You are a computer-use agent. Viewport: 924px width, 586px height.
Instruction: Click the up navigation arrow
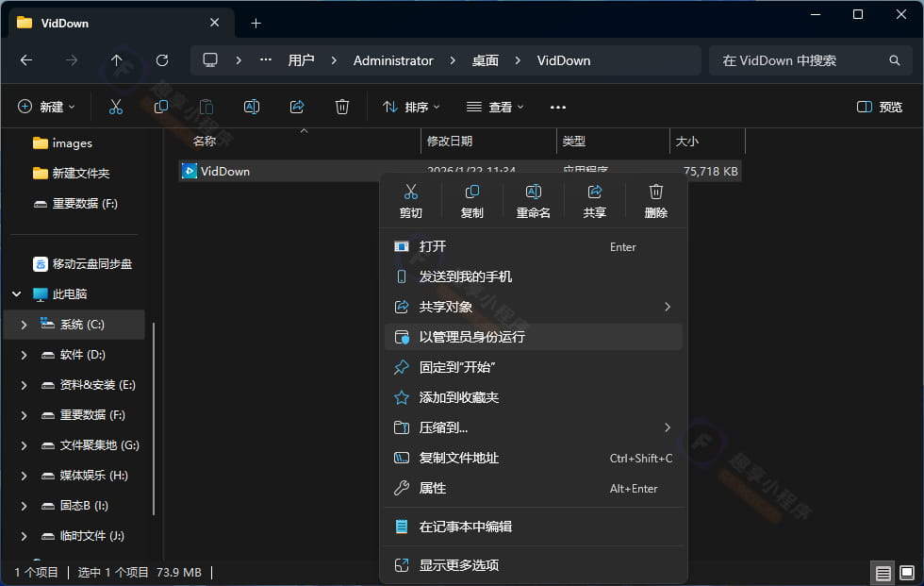pos(117,59)
